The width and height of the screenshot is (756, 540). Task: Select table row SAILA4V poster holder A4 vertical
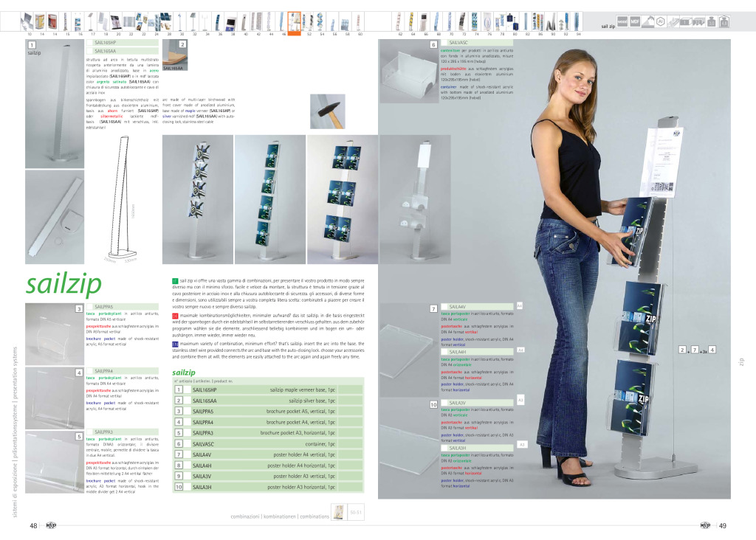click(x=268, y=454)
